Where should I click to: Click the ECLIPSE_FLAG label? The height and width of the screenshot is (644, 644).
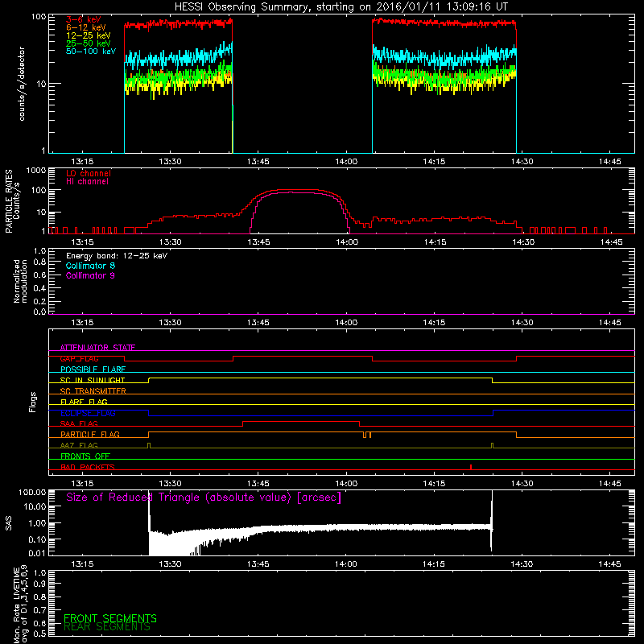tap(88, 413)
